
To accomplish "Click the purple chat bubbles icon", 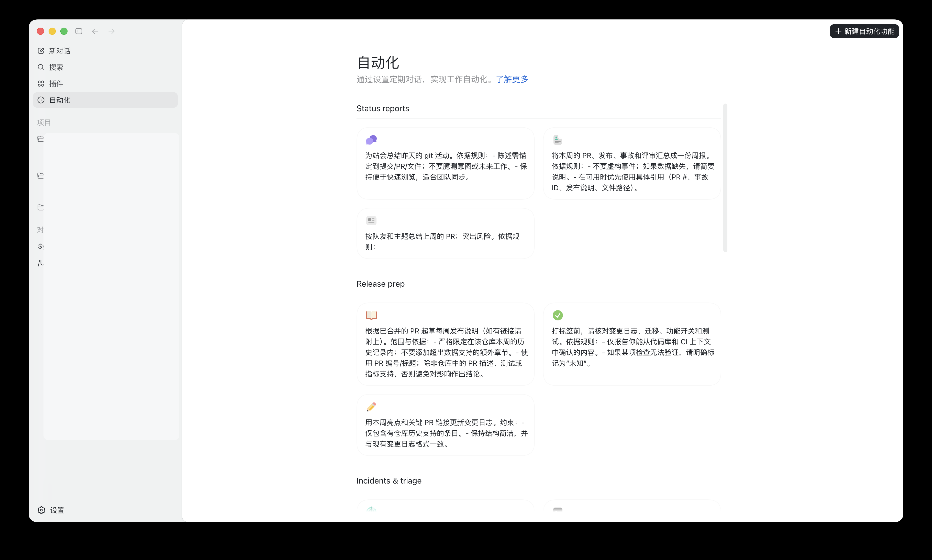I will coord(371,140).
